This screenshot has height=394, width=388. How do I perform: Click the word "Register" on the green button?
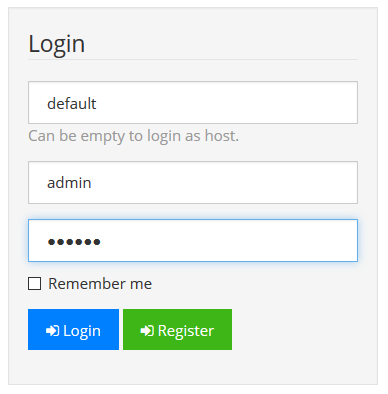[x=186, y=331]
